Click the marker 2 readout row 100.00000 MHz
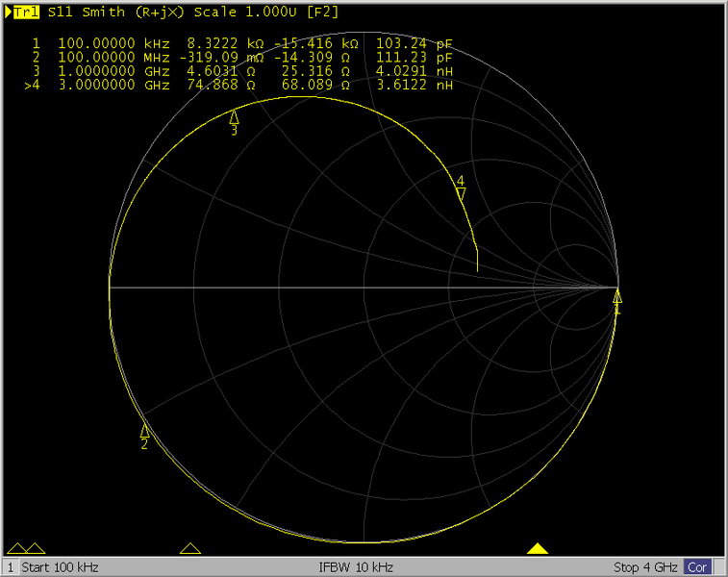The image size is (728, 577). (242, 58)
